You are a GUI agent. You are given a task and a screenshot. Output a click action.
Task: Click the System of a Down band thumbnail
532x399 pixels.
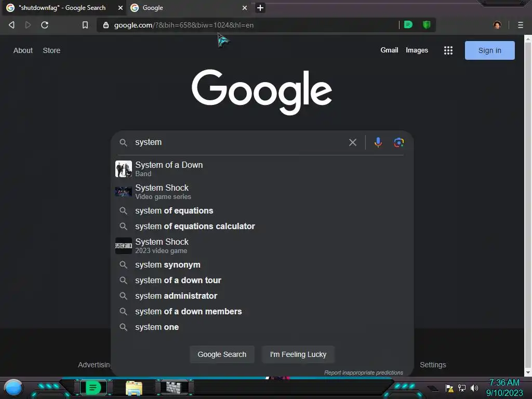tap(124, 169)
